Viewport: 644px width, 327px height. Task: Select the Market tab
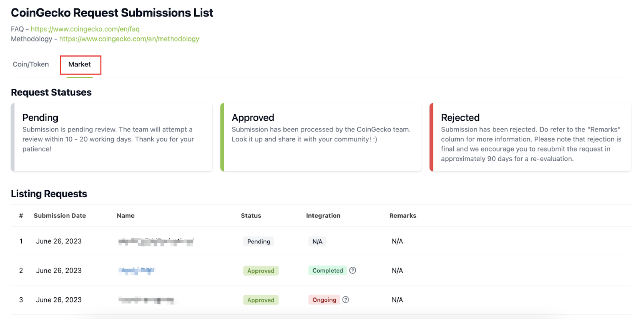79,64
